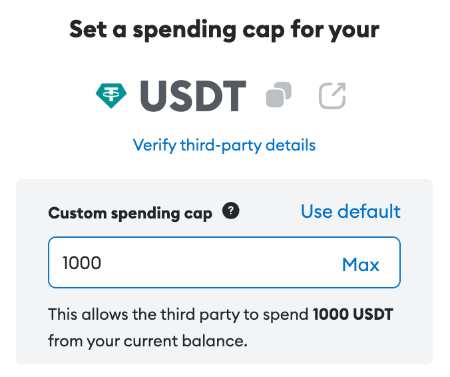
Task: Reset cap with Use default
Action: 350,211
